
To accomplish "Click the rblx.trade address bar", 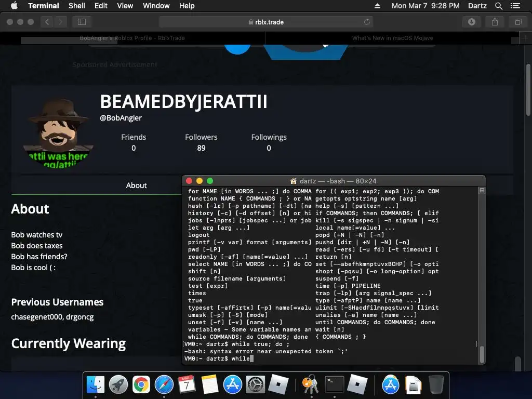I will pyautogui.click(x=266, y=22).
